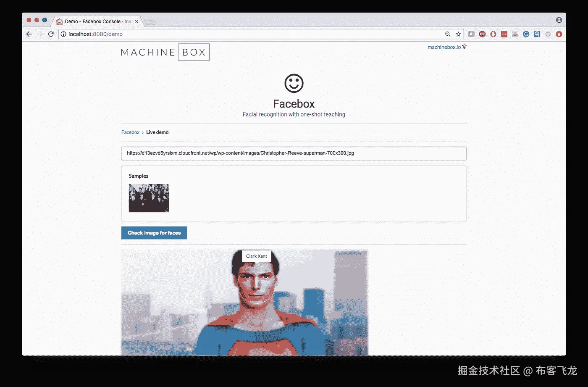Viewport: 588px width, 387px height.
Task: Click the Facebox favicon on the tab
Action: coord(59,21)
